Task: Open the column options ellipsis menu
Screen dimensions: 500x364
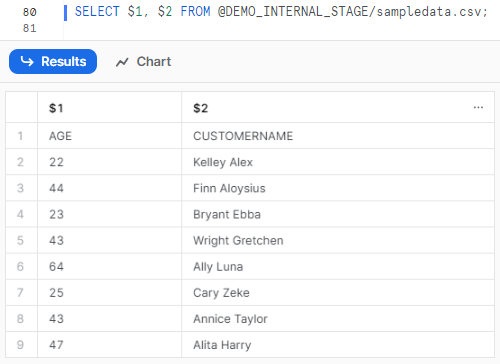Action: (478, 107)
